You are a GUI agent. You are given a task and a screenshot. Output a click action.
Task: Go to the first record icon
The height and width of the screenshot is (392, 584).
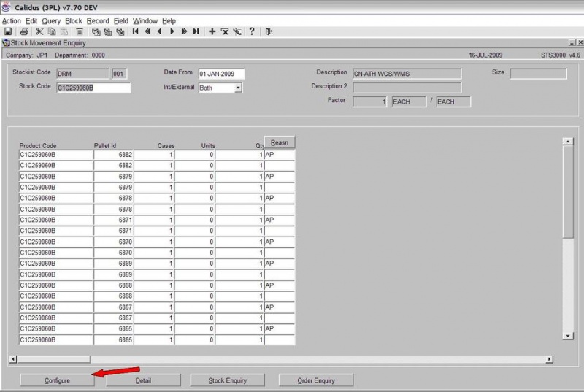[136, 31]
